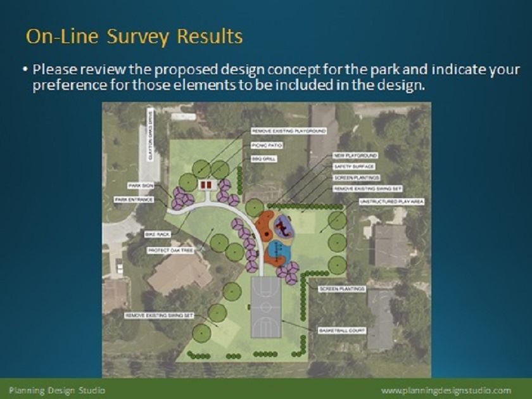Viewport: 532px width, 399px height.
Task: Click the "Picnic Patio" callout label
Action: (x=267, y=144)
